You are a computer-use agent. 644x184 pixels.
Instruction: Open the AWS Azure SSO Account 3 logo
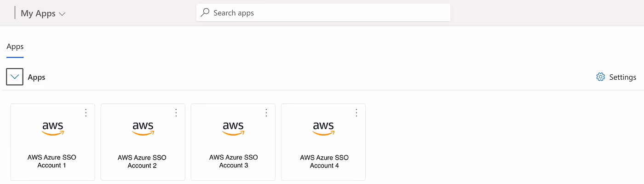tap(233, 129)
